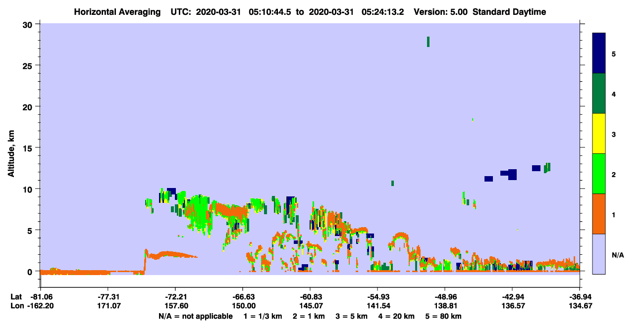Click the colorbar label 5
The height and width of the screenshot is (330, 644).
click(x=614, y=53)
